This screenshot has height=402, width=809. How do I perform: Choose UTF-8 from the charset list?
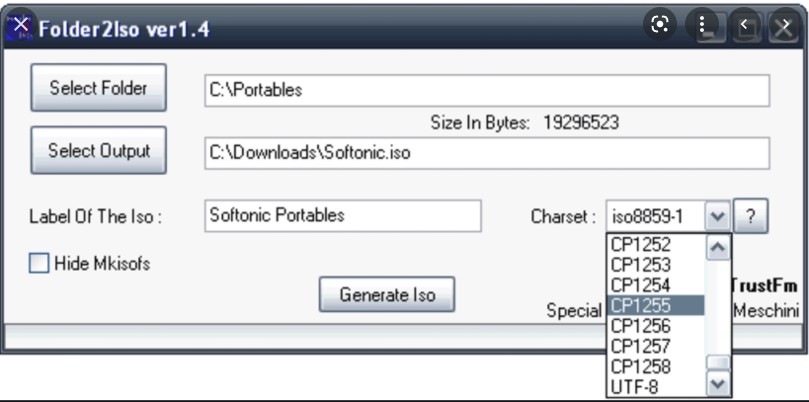point(655,387)
